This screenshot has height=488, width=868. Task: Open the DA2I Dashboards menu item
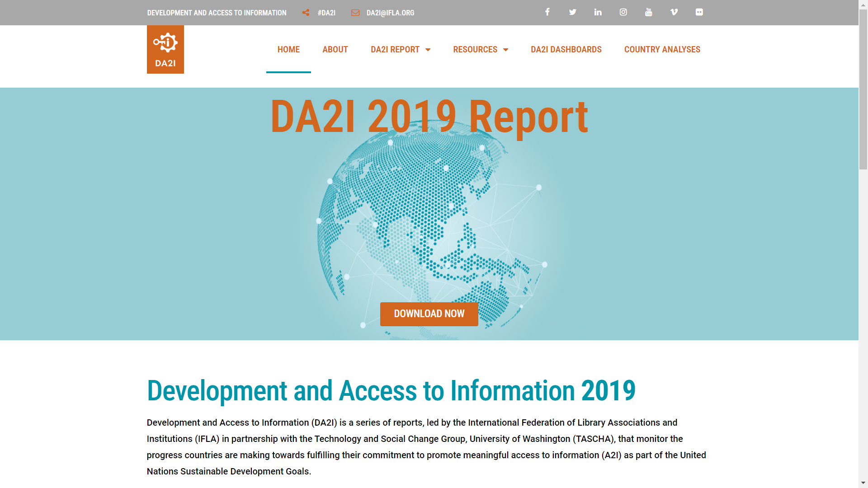566,50
